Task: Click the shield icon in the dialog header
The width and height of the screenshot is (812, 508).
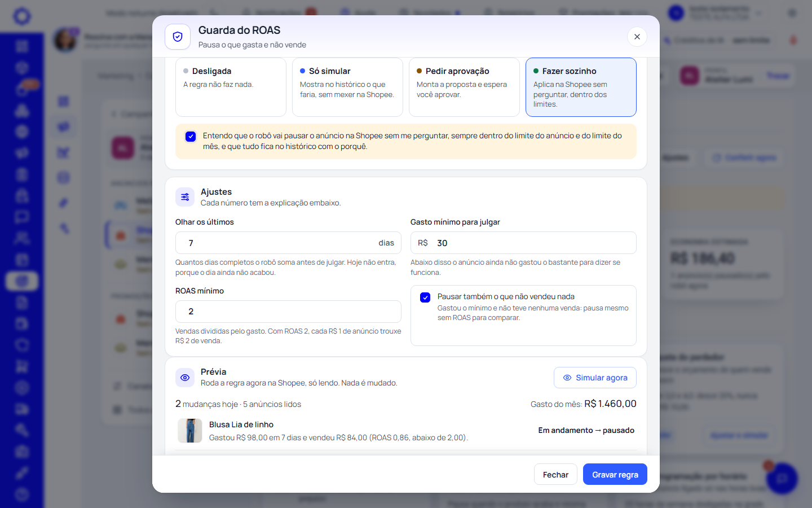Action: point(178,37)
